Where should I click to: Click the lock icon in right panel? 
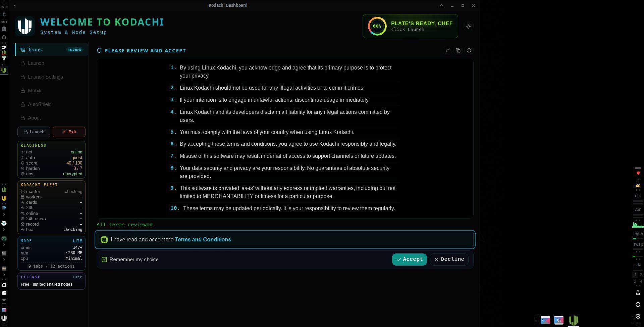[x=638, y=293]
